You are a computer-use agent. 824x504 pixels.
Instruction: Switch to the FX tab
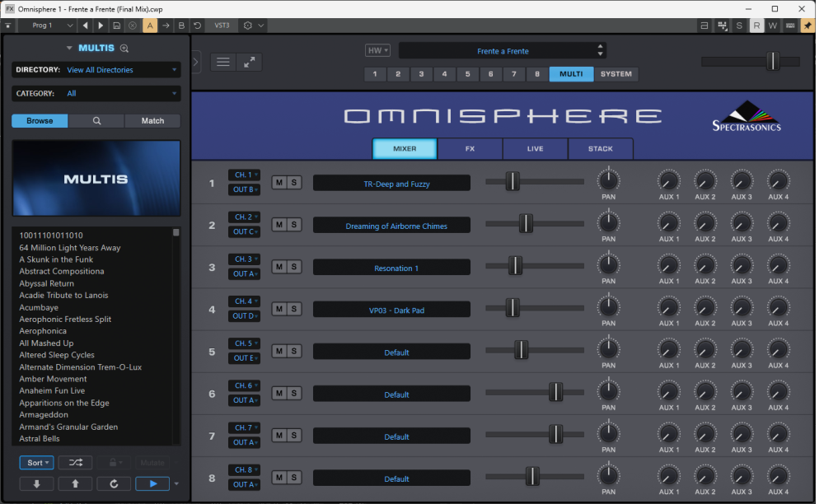tap(470, 149)
